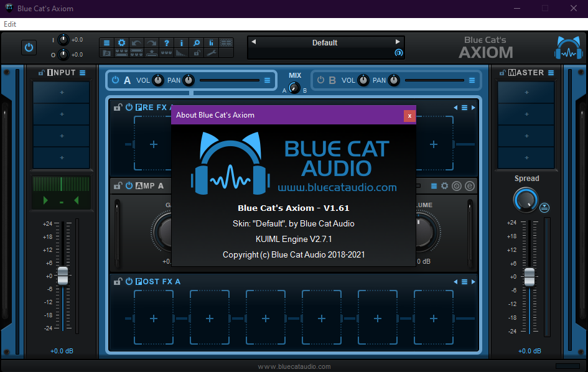Open the main menu icon in the toolbar
Screen dimensions: 588x372
[106, 43]
